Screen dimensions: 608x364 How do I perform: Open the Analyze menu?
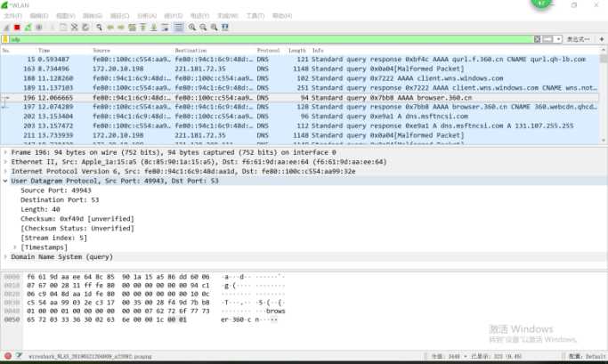(147, 16)
